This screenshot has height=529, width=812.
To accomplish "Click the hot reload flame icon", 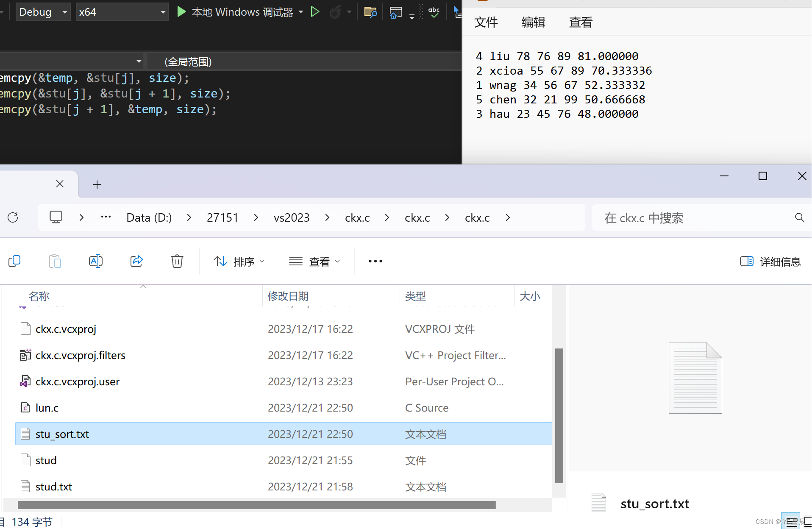I will click(335, 12).
